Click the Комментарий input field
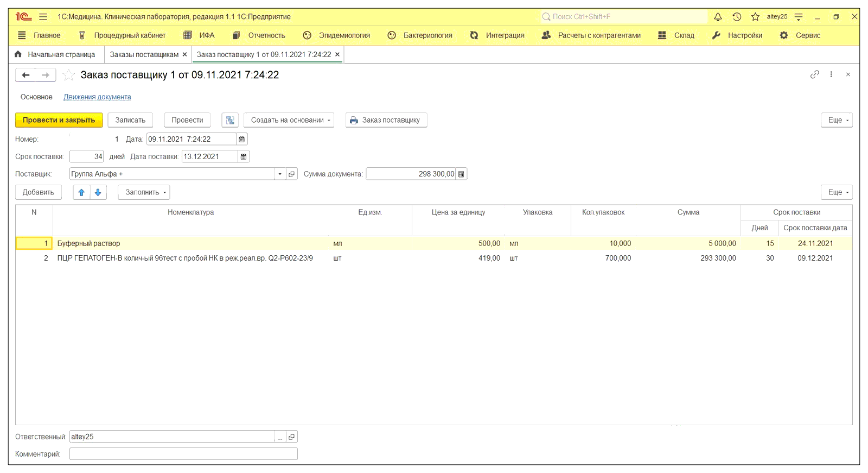The width and height of the screenshot is (868, 473). point(183,454)
